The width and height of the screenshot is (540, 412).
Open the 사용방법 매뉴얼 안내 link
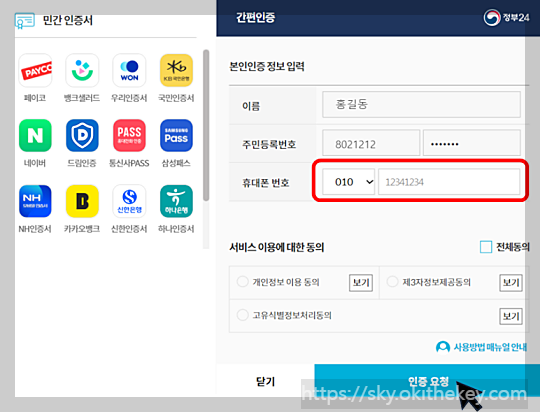(x=490, y=347)
